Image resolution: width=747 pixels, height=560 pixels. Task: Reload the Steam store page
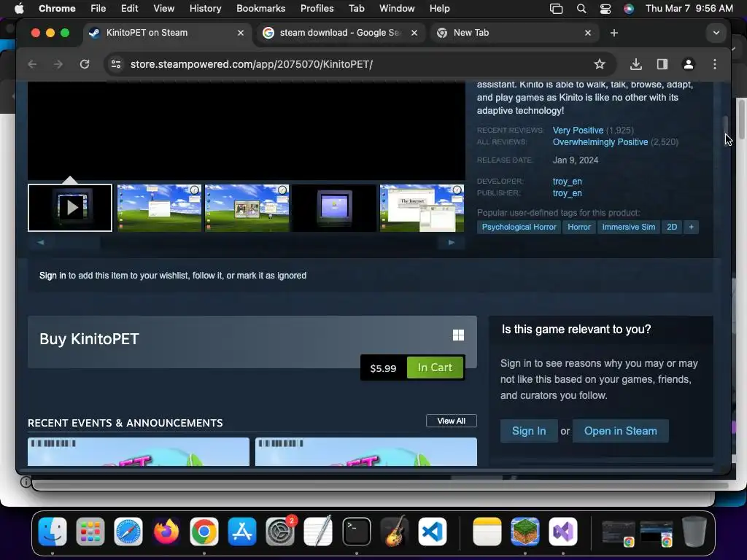pos(85,64)
